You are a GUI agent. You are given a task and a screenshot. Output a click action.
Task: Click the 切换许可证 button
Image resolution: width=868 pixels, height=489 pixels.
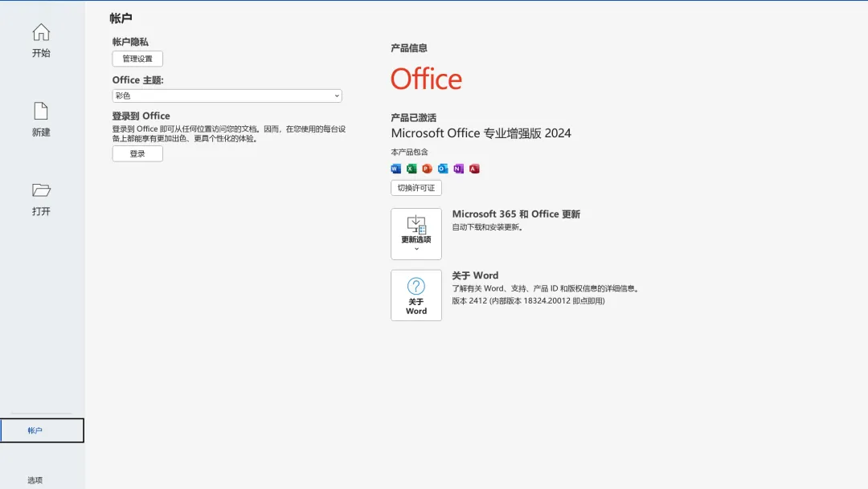click(416, 188)
